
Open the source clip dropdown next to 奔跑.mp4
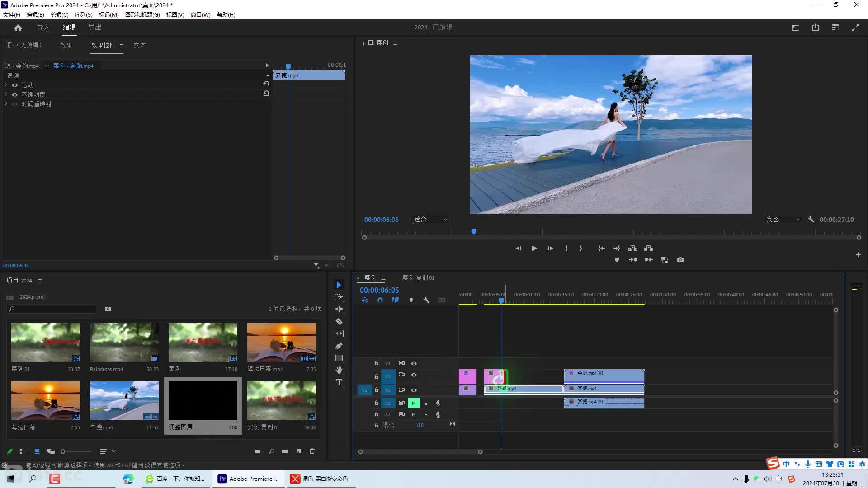coord(47,66)
